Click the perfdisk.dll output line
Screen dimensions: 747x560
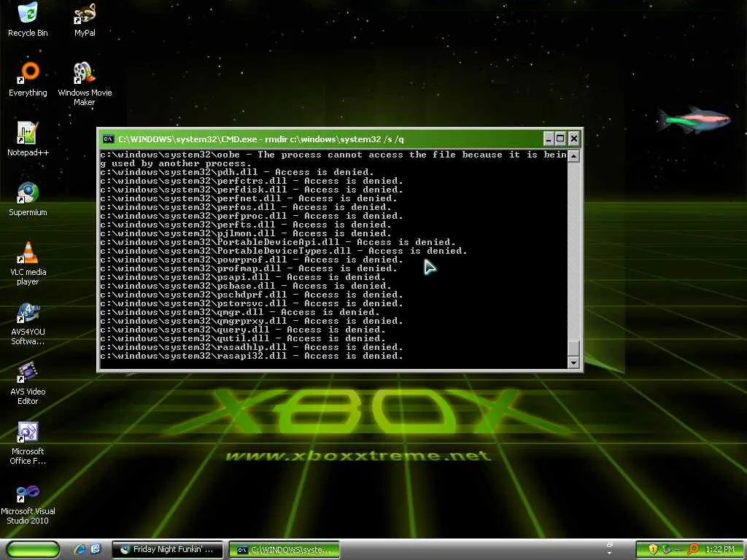click(x=252, y=190)
